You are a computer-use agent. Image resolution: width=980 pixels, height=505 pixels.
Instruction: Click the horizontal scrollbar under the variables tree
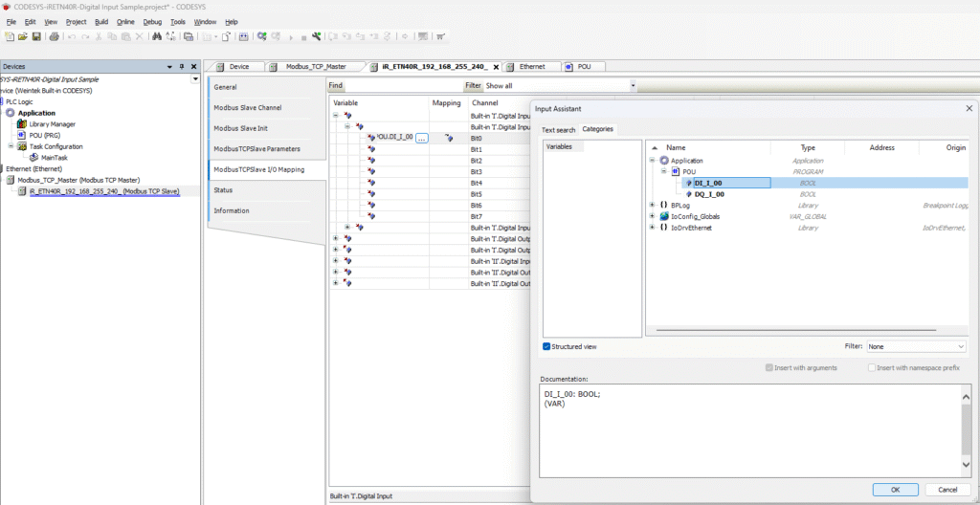795,329
